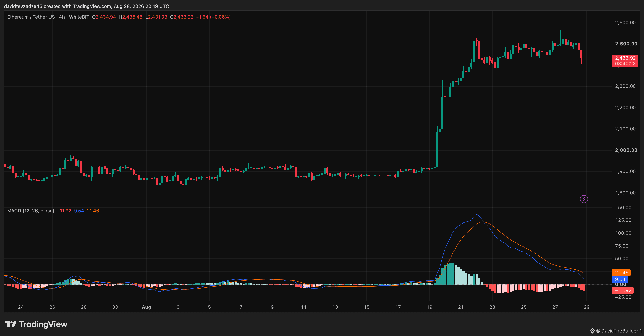644x336 pixels.
Task: Click the 25 date label on time axis
Action: (x=524, y=307)
